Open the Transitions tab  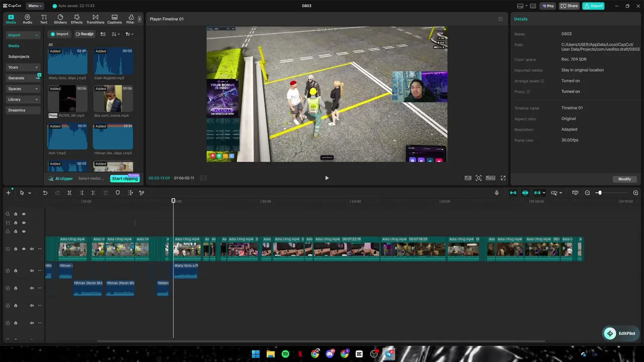coord(95,19)
